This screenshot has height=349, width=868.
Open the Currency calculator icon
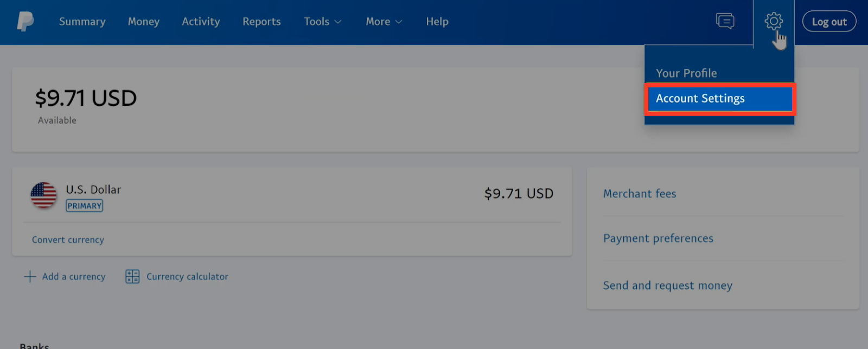[x=132, y=277]
